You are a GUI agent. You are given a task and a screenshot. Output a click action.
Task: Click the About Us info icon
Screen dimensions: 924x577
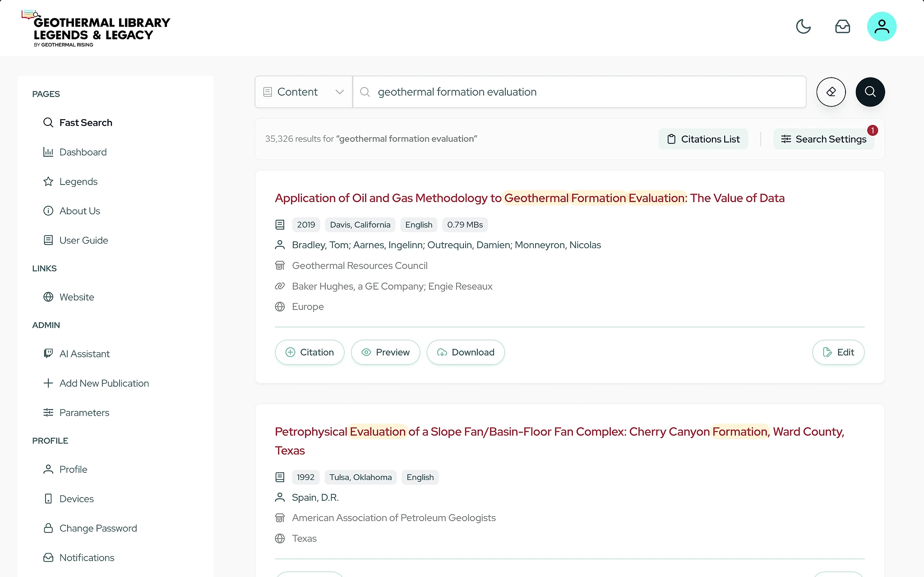[x=48, y=211]
